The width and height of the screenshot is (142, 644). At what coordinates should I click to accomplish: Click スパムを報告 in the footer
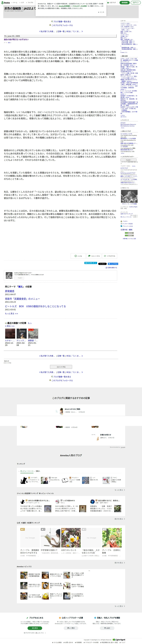(x=57, y=642)
